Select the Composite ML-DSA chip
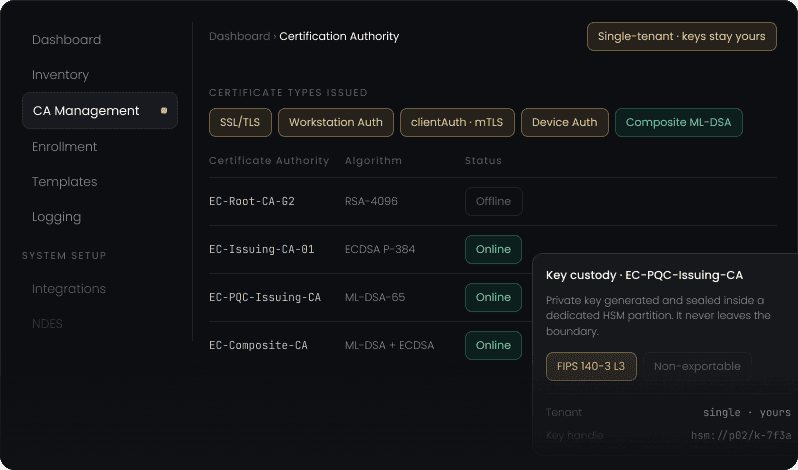Viewport: 798px width, 470px height. [678, 122]
